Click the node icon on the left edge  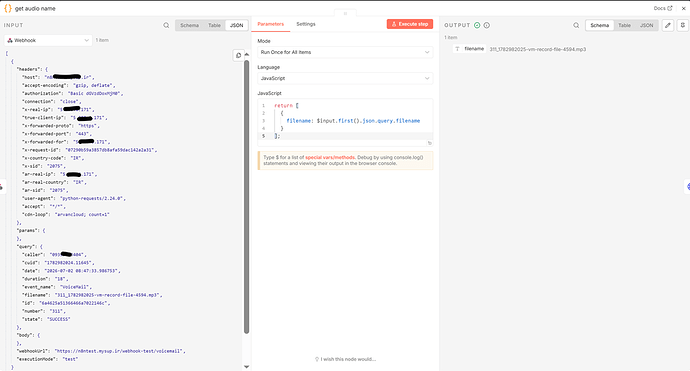(1, 187)
